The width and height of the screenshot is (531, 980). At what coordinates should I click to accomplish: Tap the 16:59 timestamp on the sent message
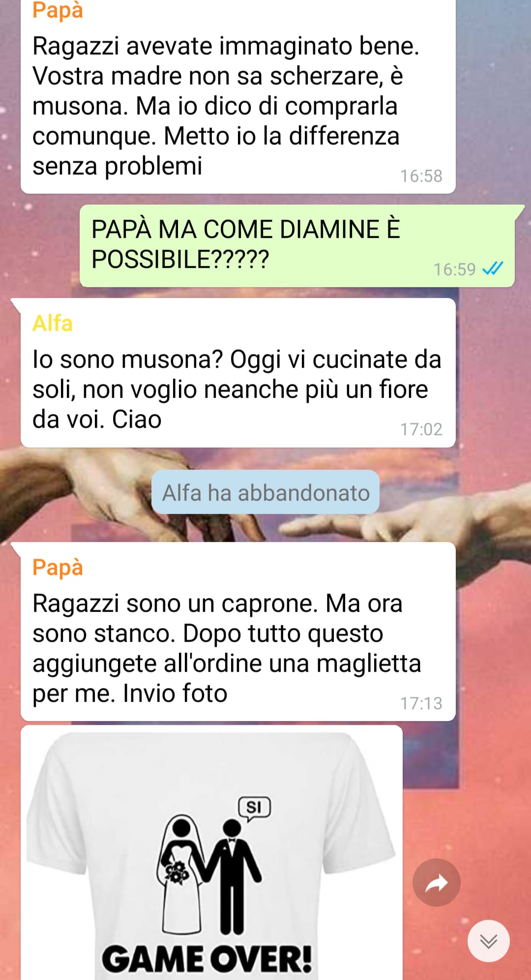[x=454, y=269]
